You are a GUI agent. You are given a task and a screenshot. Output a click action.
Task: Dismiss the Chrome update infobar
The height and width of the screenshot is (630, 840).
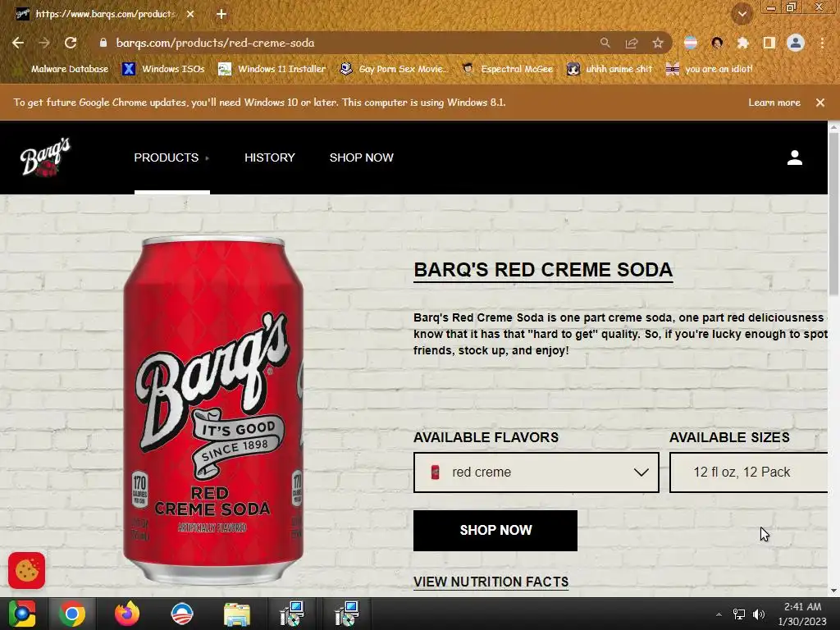pos(820,103)
